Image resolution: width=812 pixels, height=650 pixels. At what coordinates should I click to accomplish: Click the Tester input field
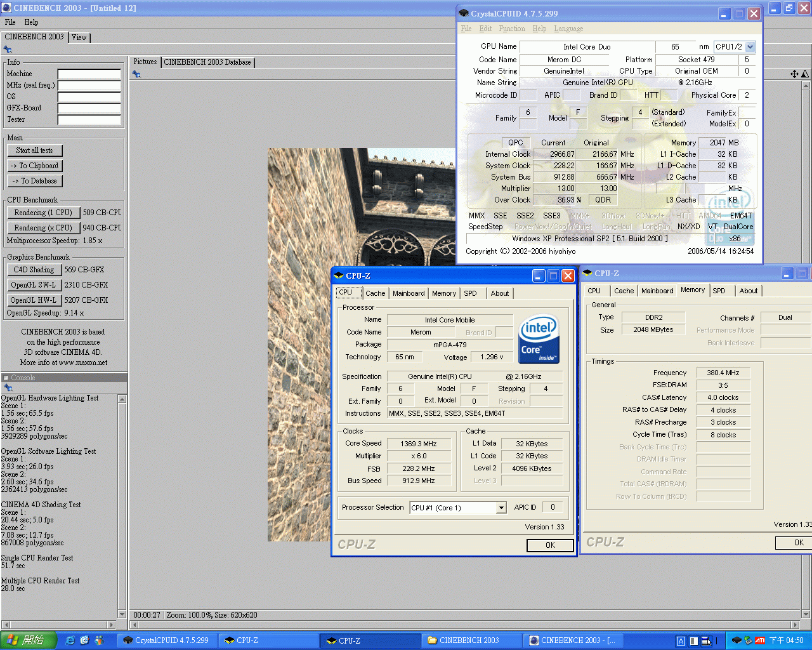(x=89, y=120)
